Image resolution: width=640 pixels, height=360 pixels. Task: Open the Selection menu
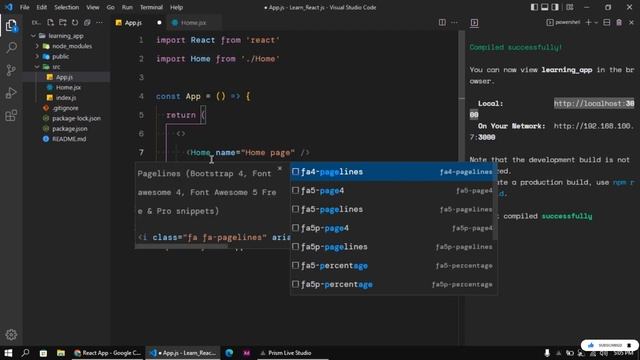pos(67,7)
